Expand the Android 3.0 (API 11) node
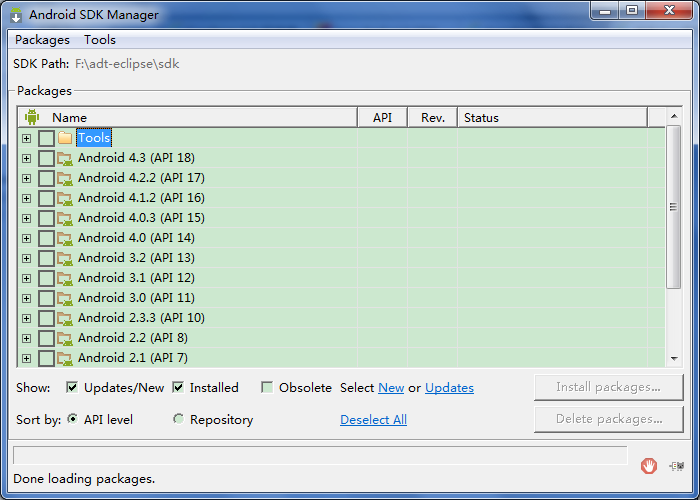 (26, 298)
